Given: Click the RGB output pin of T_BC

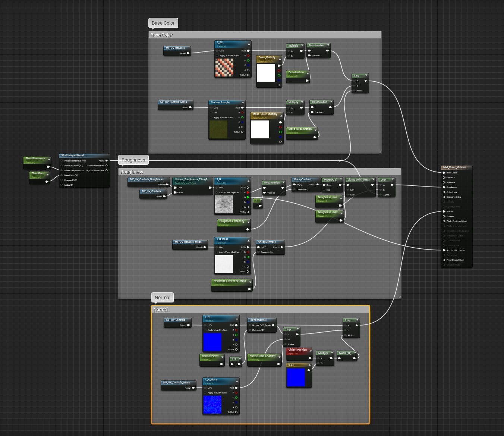Looking at the screenshot, I should pyautogui.click(x=248, y=51).
